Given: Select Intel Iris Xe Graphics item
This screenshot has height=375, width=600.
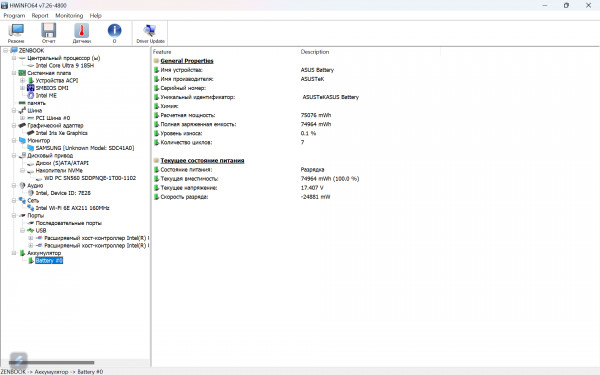Looking at the screenshot, I should point(62,133).
